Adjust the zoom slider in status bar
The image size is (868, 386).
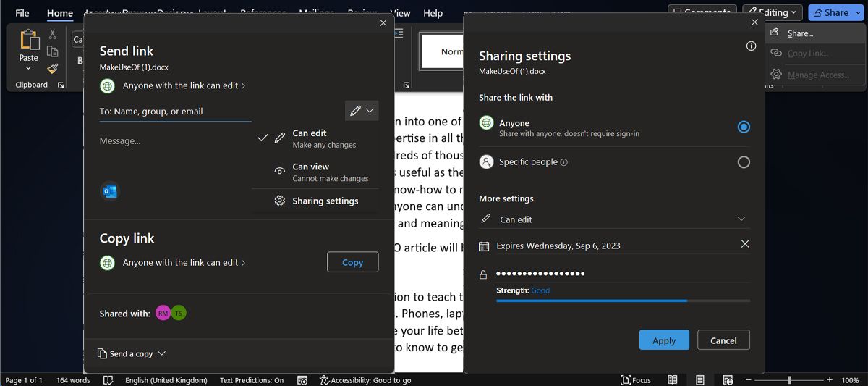pyautogui.click(x=789, y=380)
